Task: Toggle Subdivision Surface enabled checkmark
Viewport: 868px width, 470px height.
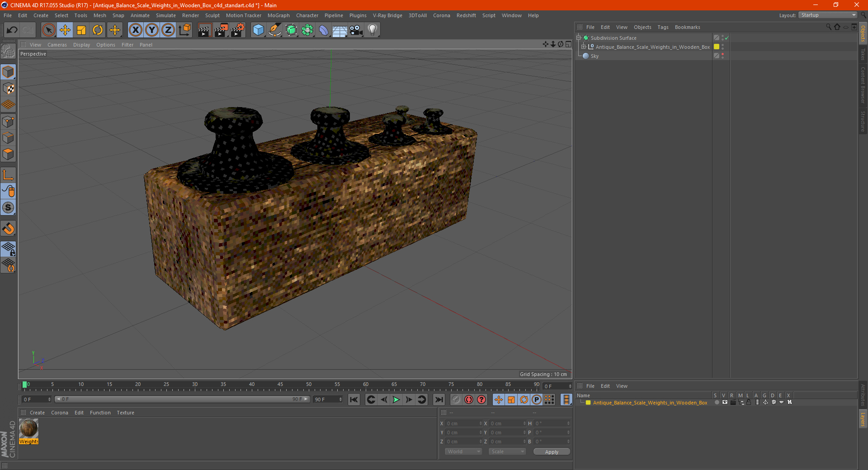Action: click(x=726, y=38)
